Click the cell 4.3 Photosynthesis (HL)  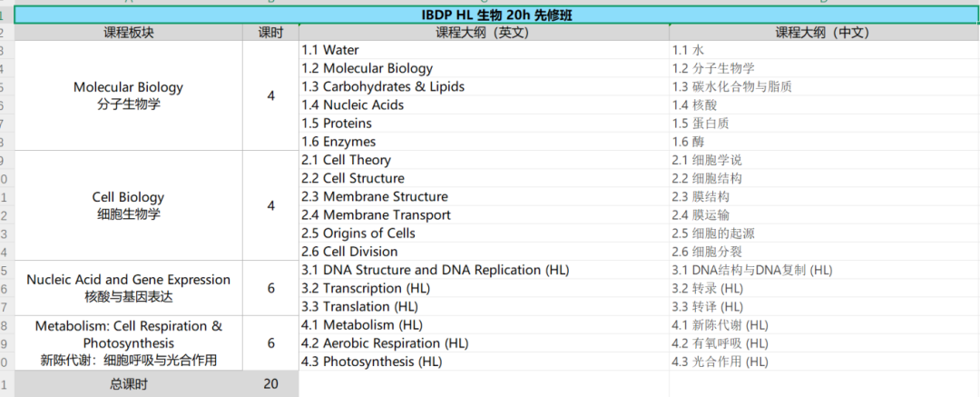484,362
